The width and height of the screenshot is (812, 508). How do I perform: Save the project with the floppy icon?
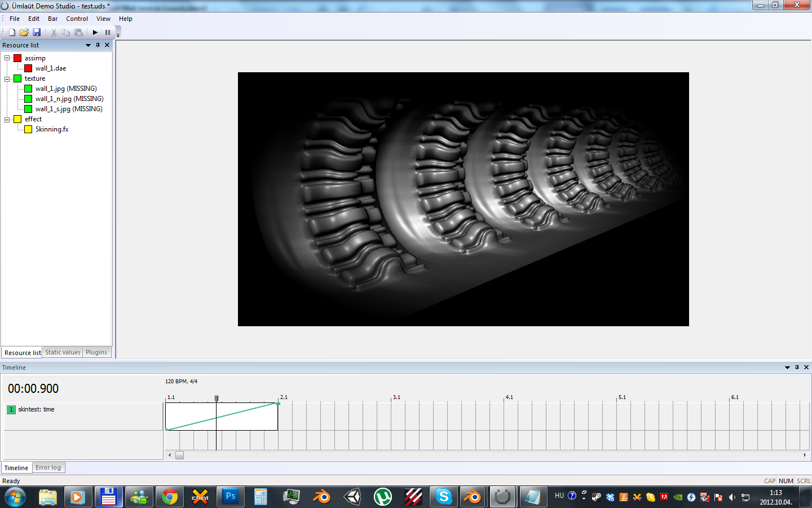pyautogui.click(x=37, y=32)
